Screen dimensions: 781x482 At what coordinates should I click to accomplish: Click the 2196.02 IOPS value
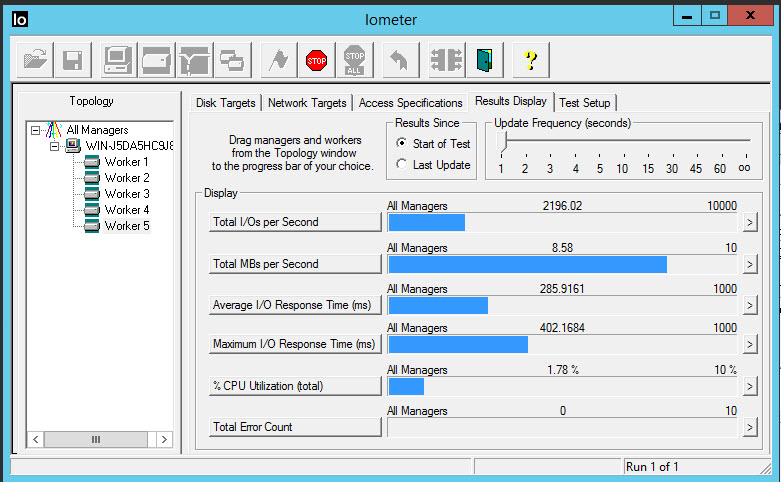tap(562, 206)
